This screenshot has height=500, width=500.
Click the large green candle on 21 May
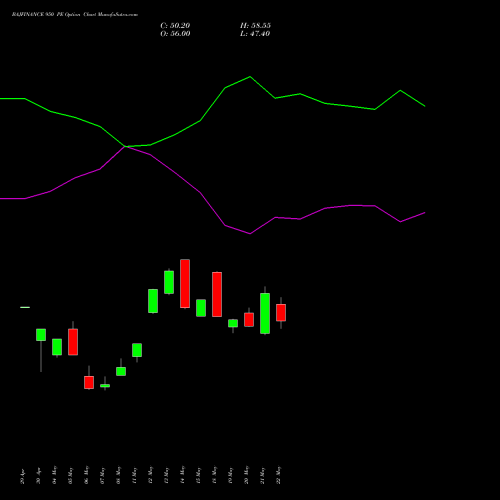coord(265,313)
